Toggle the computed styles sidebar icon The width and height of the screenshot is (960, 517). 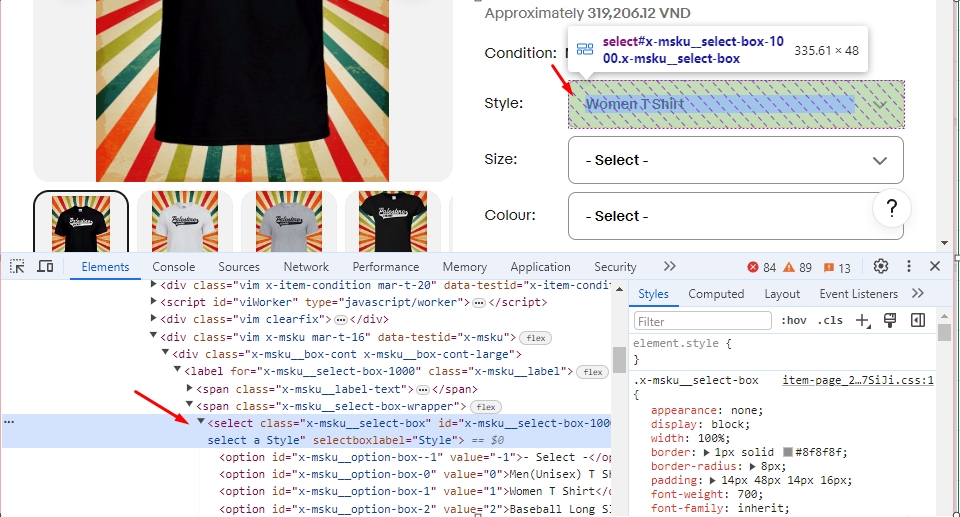coord(917,321)
